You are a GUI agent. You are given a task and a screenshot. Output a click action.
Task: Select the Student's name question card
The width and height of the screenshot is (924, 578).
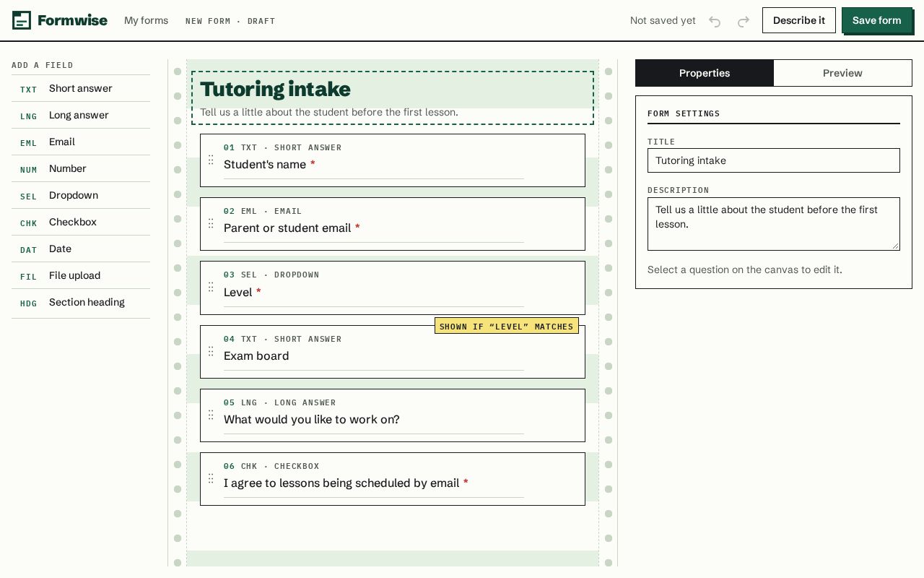click(x=393, y=160)
